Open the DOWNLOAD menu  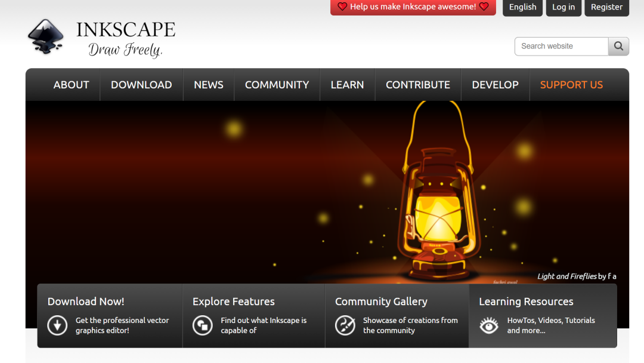point(141,85)
